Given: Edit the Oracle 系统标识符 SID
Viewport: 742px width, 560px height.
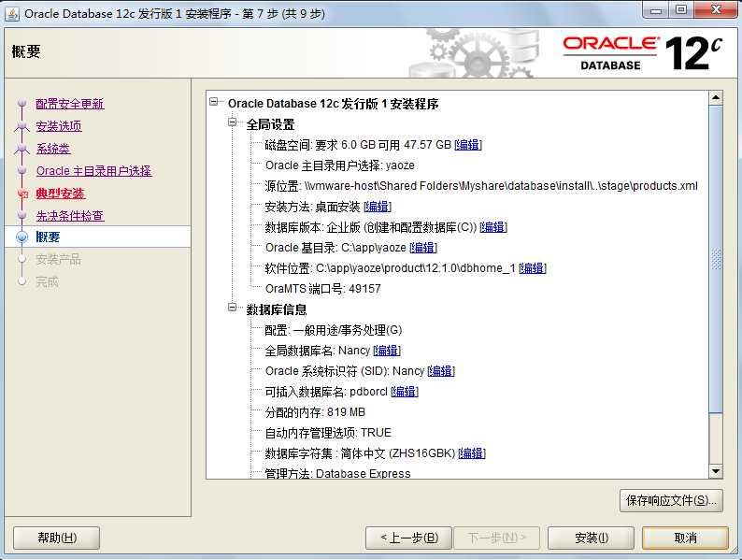Looking at the screenshot, I should click(440, 371).
